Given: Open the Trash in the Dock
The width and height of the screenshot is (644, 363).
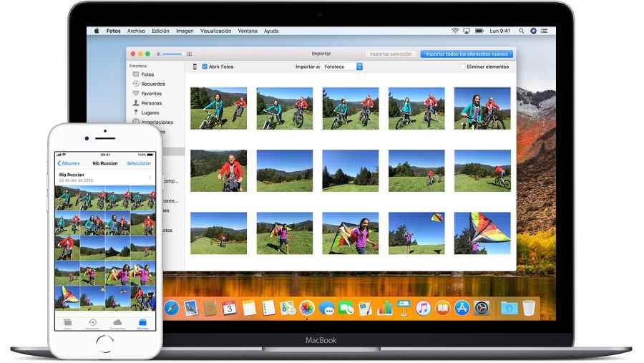Looking at the screenshot, I should coord(529,308).
